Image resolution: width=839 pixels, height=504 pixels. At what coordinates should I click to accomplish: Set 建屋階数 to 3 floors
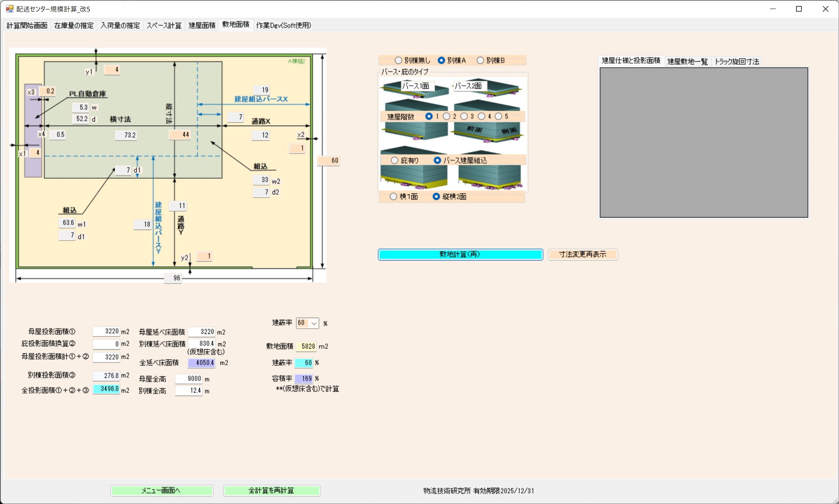click(x=464, y=116)
